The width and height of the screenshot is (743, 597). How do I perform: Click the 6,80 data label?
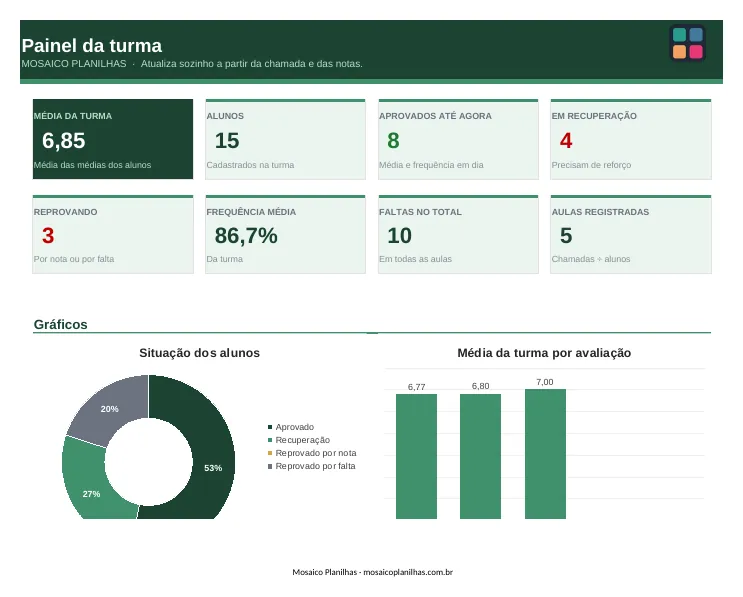pos(480,386)
